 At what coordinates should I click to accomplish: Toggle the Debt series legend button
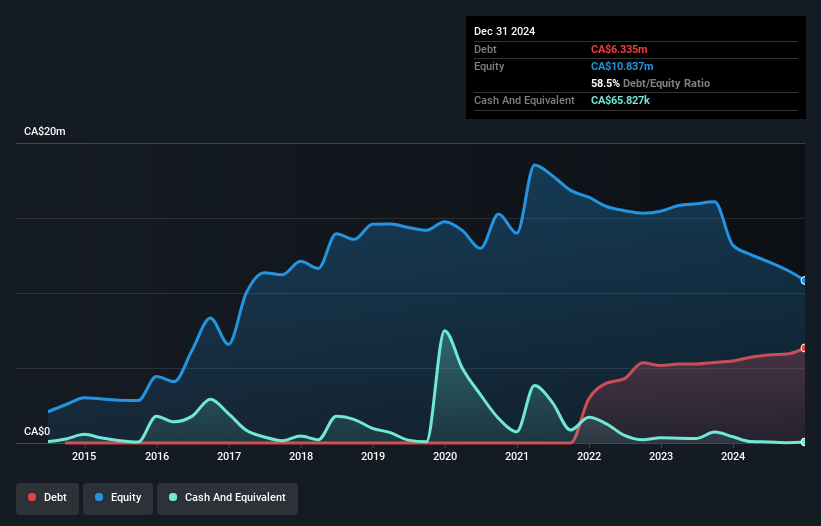pos(48,498)
